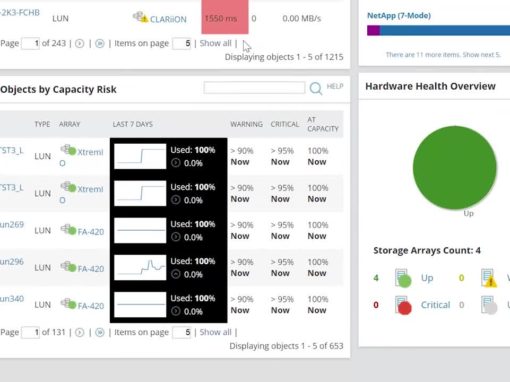Click the growth clock icon in un269 row
Screen dimensions: 510x382
coord(176,237)
